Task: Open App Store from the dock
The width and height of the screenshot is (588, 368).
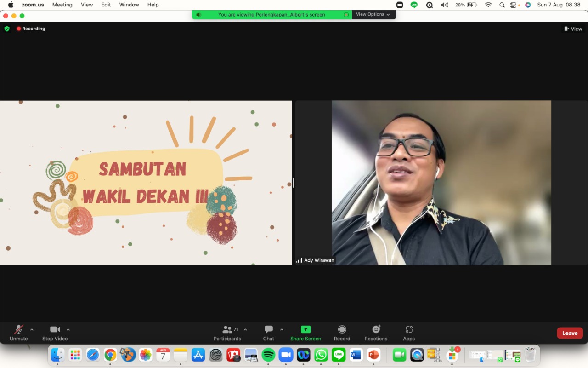Action: point(198,355)
